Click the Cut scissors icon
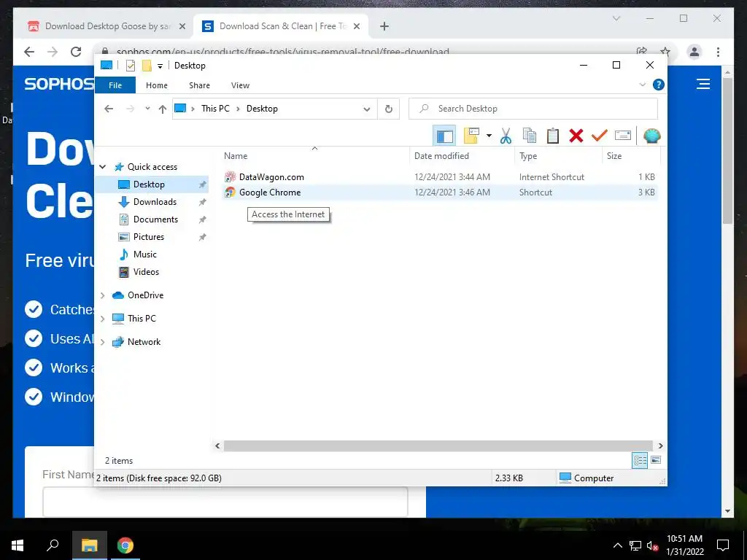This screenshot has width=747, height=560. coord(506,136)
